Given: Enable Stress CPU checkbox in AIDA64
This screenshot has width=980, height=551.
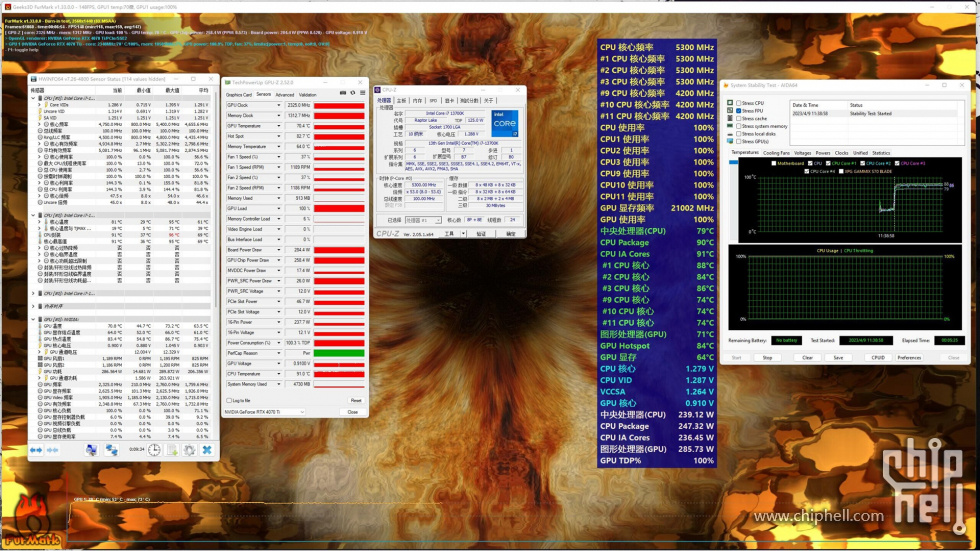Looking at the screenshot, I should (738, 102).
